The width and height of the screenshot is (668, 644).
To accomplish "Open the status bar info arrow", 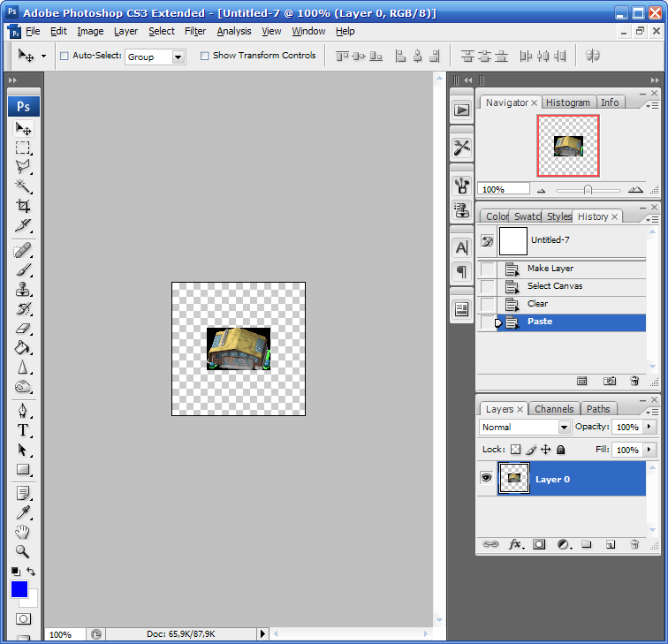I will 262,633.
